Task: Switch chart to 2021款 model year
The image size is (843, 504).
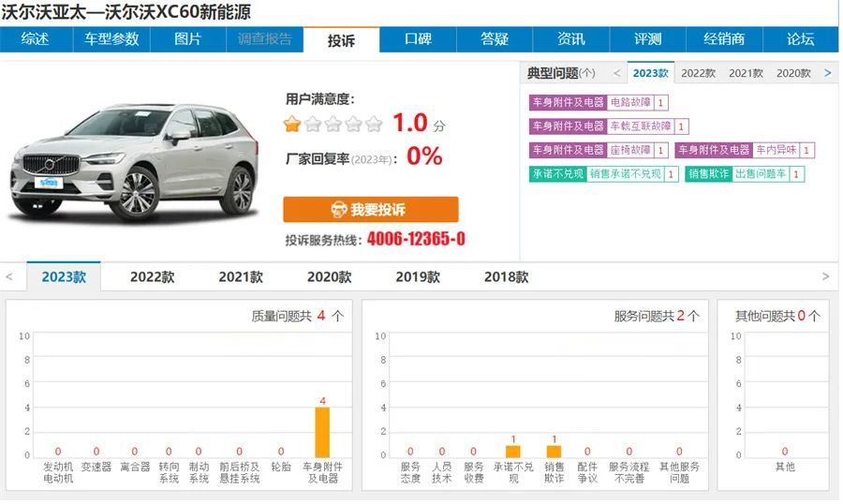Action: pyautogui.click(x=241, y=277)
